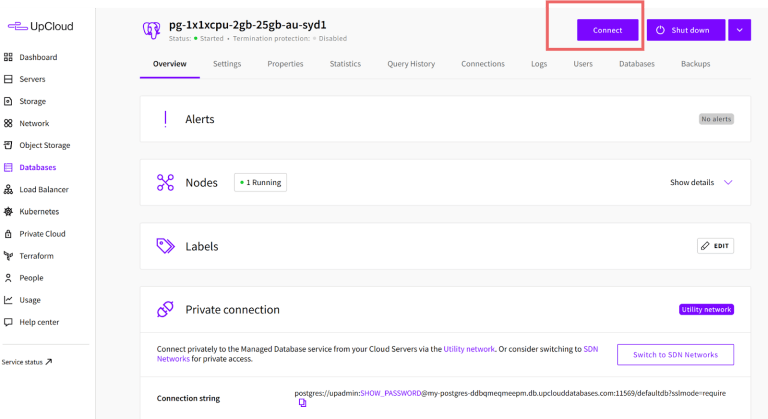Open the Backups tab

tap(696, 64)
